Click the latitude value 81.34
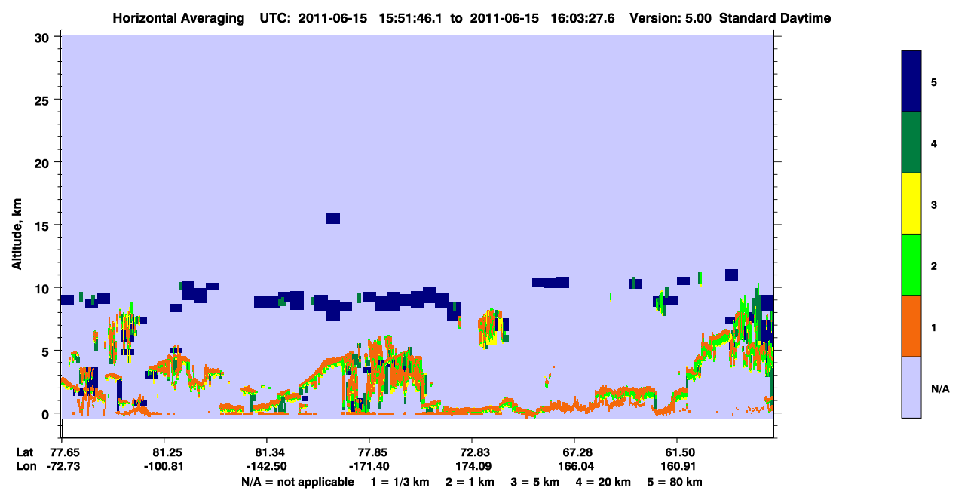 pyautogui.click(x=267, y=452)
